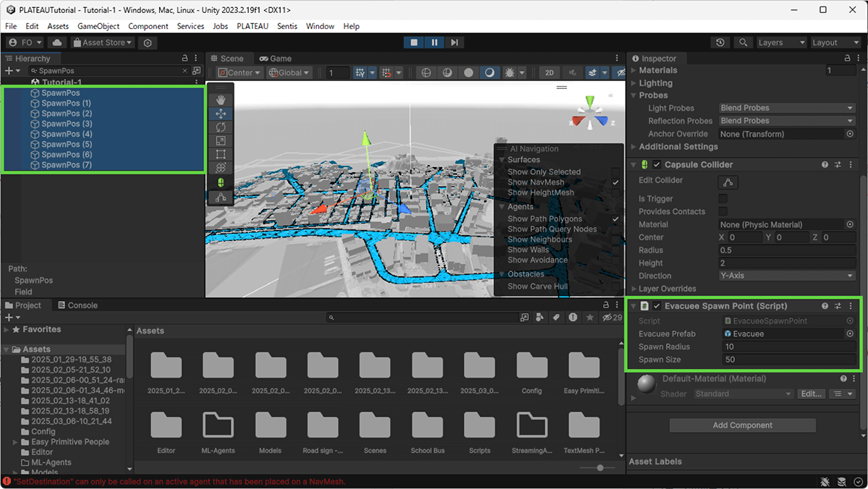Screen dimensions: 868x489
Task: Switch to the Console tab
Action: (77, 305)
